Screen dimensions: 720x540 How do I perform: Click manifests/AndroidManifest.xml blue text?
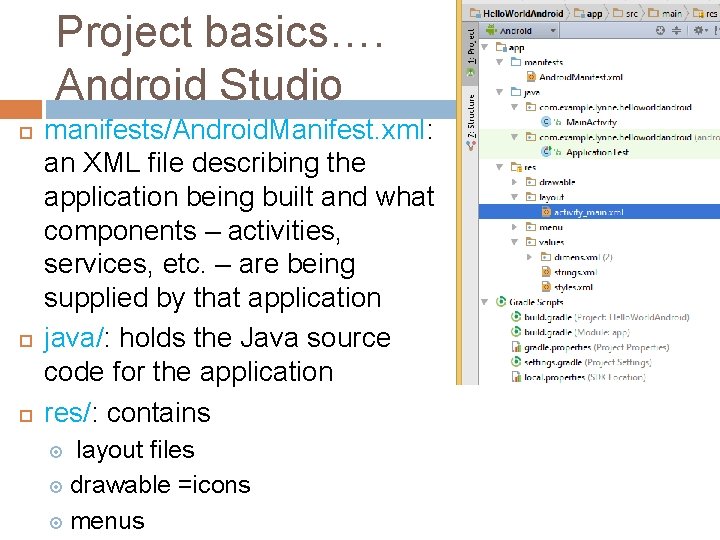[x=235, y=130]
